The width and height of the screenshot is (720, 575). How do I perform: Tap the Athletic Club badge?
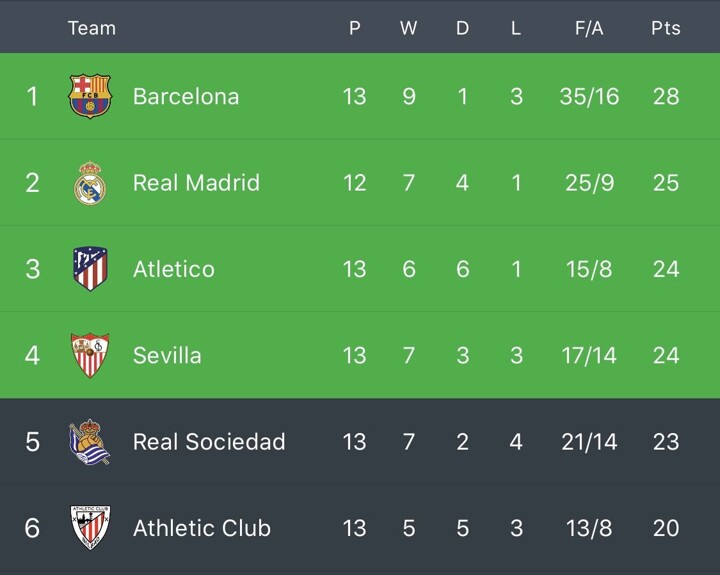pyautogui.click(x=90, y=528)
